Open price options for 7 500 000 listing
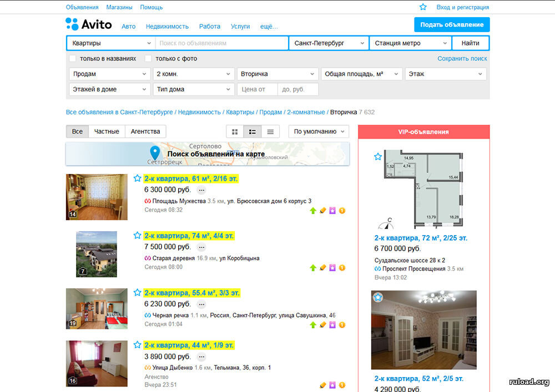555x392 pixels. pyautogui.click(x=201, y=247)
